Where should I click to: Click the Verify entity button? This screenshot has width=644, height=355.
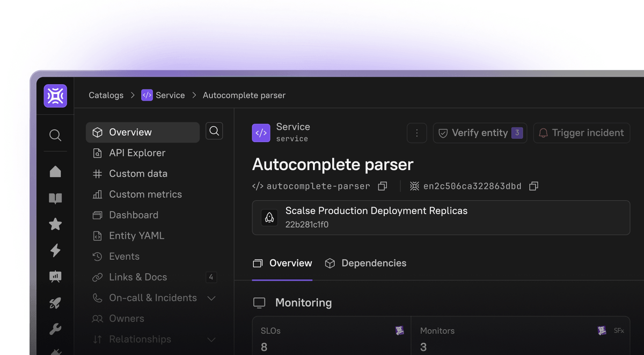[x=480, y=133]
